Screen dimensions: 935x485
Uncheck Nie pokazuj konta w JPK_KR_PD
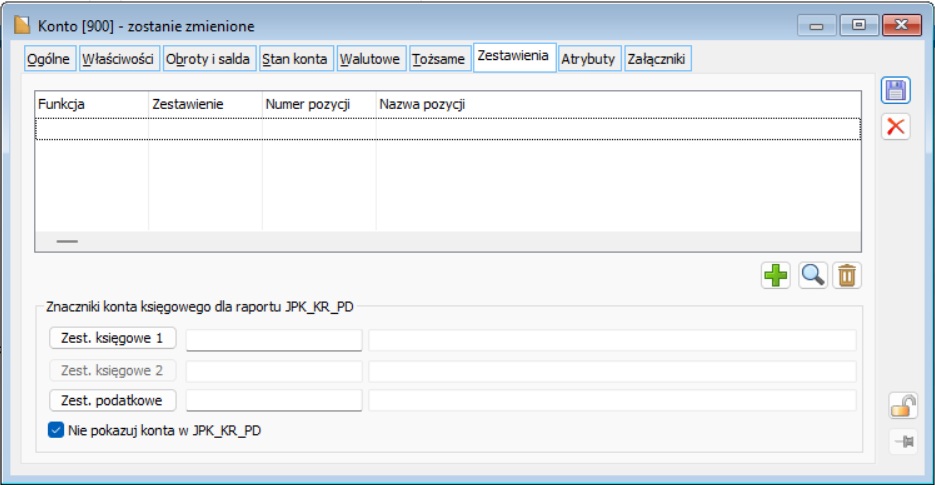click(56, 430)
